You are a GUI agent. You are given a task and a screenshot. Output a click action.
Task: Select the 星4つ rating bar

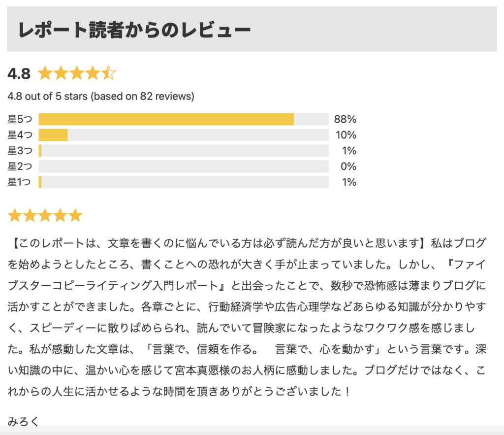(184, 135)
